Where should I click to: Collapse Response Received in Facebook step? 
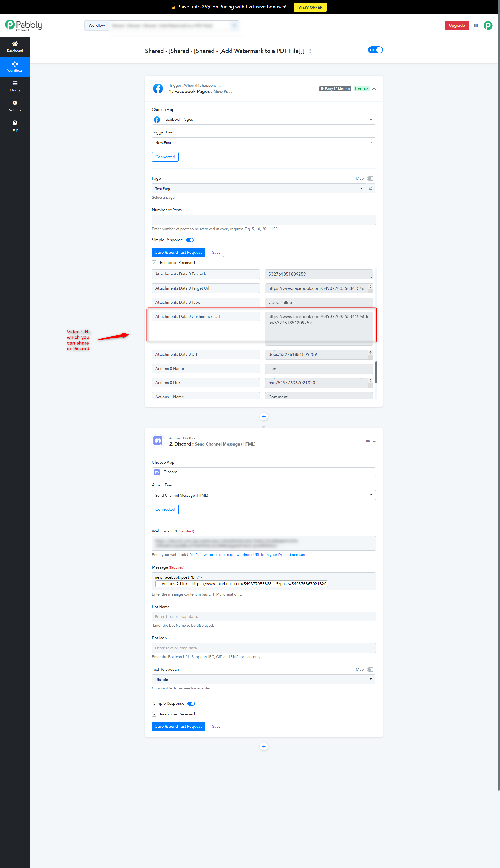154,263
